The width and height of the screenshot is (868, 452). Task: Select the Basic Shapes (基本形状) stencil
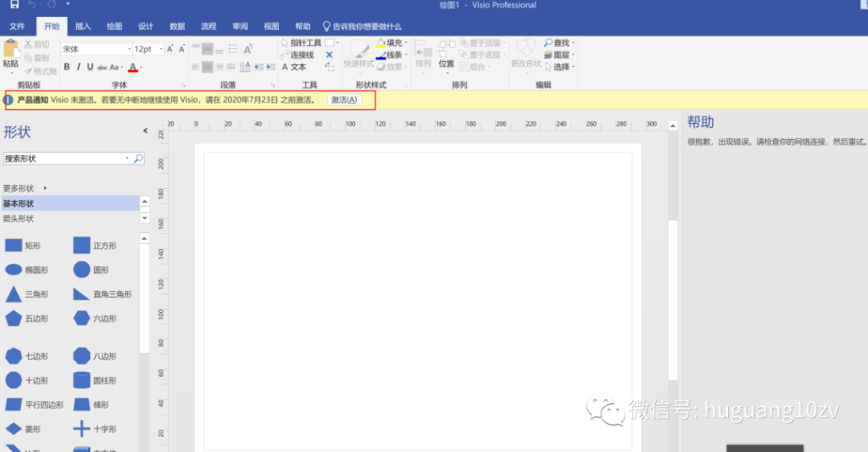[x=70, y=204]
